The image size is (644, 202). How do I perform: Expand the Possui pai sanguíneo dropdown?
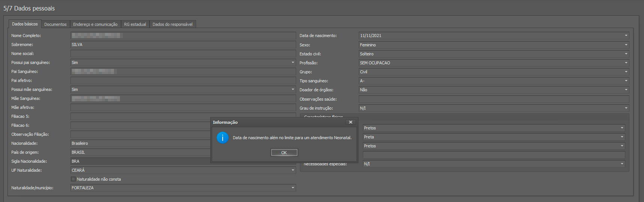[x=293, y=62]
